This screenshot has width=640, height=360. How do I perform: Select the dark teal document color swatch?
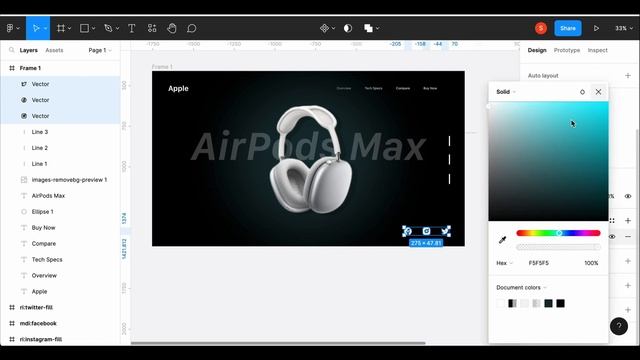pos(549,303)
